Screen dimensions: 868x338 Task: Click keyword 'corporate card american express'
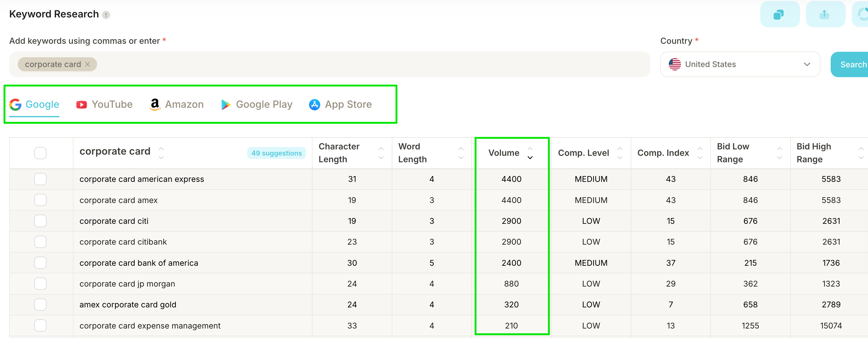click(x=142, y=179)
